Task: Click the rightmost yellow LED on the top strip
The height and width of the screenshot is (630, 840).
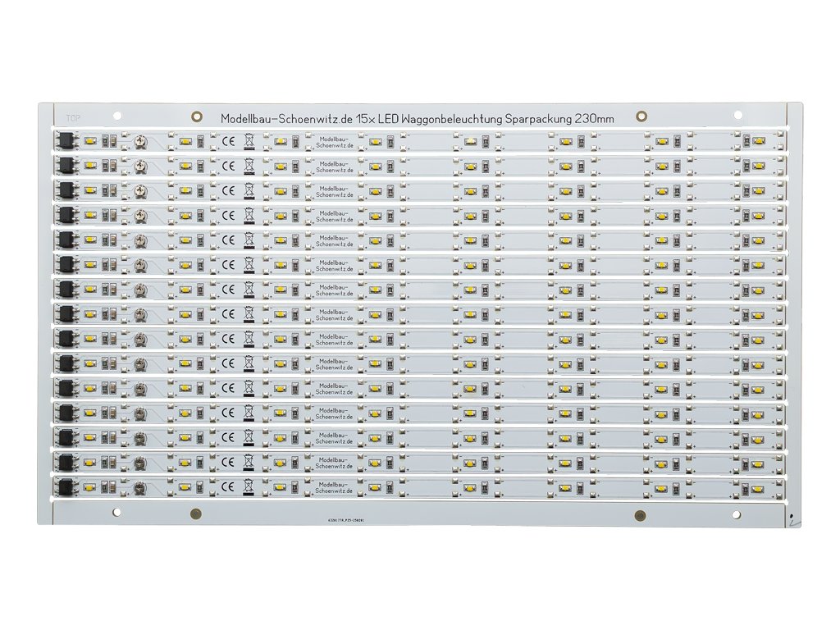Action: tap(759, 142)
